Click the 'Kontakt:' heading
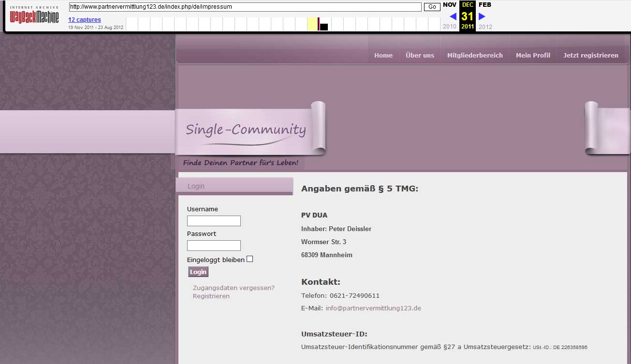 [x=321, y=282]
